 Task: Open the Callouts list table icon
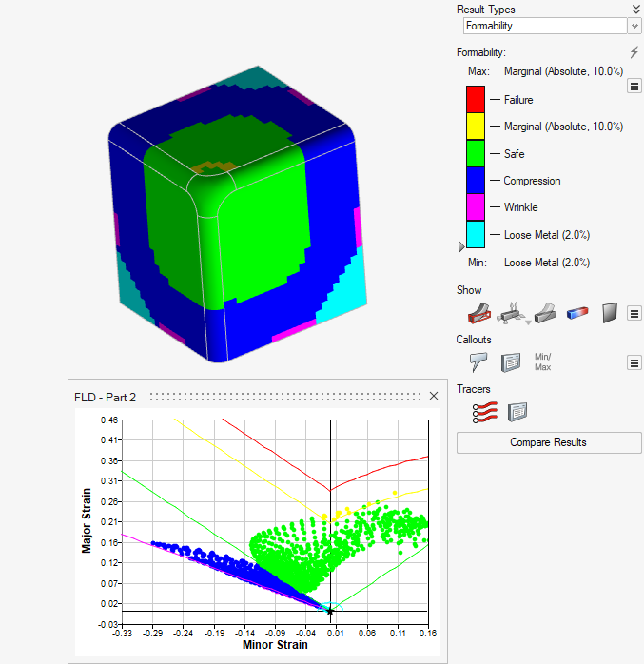[511, 362]
